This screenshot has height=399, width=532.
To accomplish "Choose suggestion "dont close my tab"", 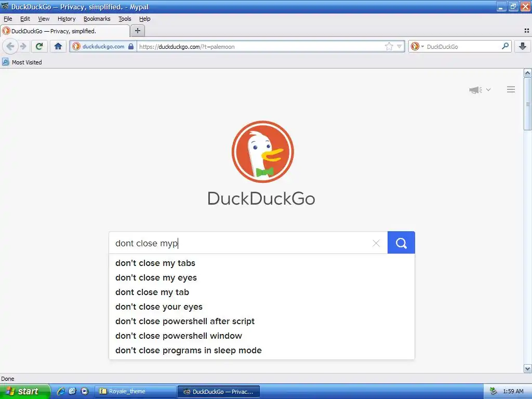I will 262,292.
